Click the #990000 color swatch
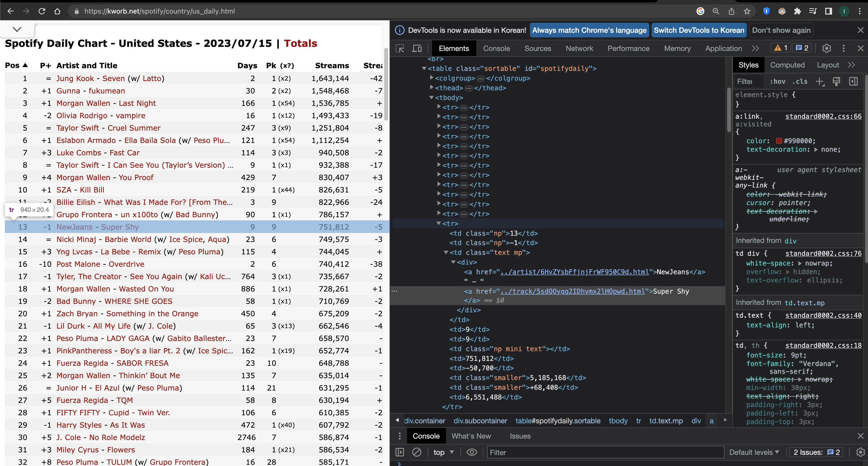Image resolution: width=868 pixels, height=466 pixels. coord(779,141)
